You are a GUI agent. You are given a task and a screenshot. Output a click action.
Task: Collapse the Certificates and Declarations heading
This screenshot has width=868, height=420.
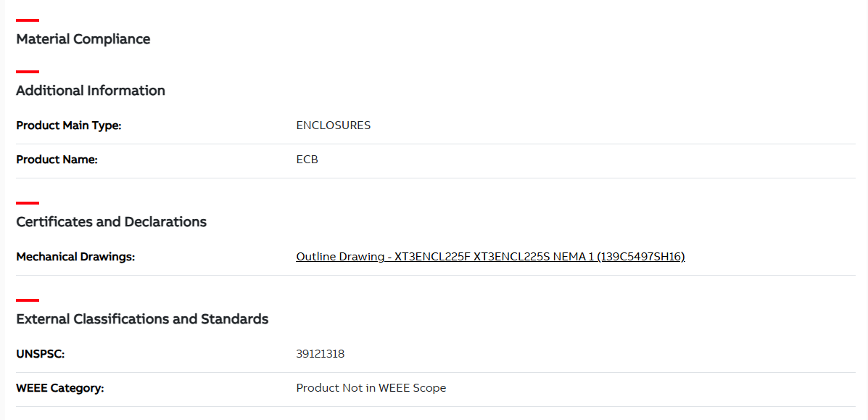(111, 222)
